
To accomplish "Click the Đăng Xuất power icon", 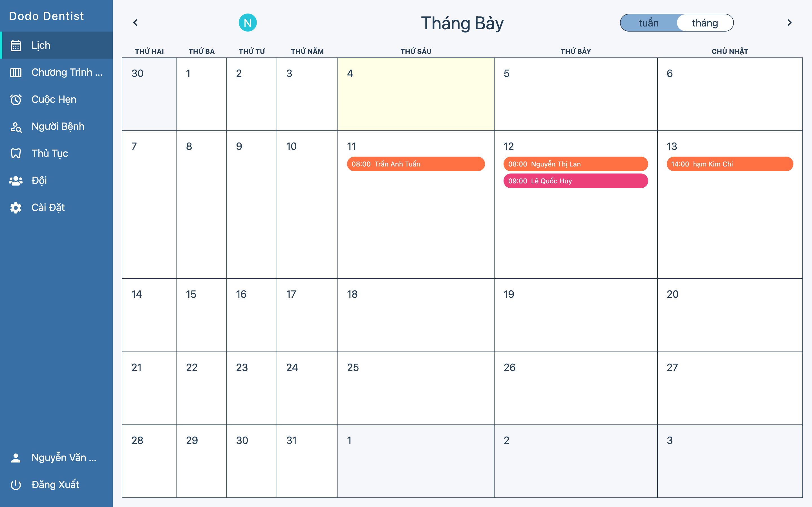I will [x=16, y=485].
